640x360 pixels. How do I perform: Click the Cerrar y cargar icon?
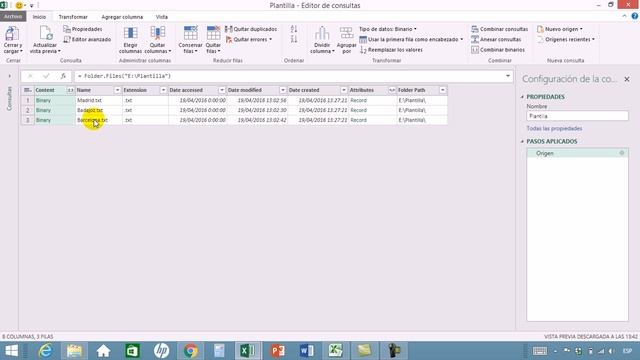click(x=12, y=34)
